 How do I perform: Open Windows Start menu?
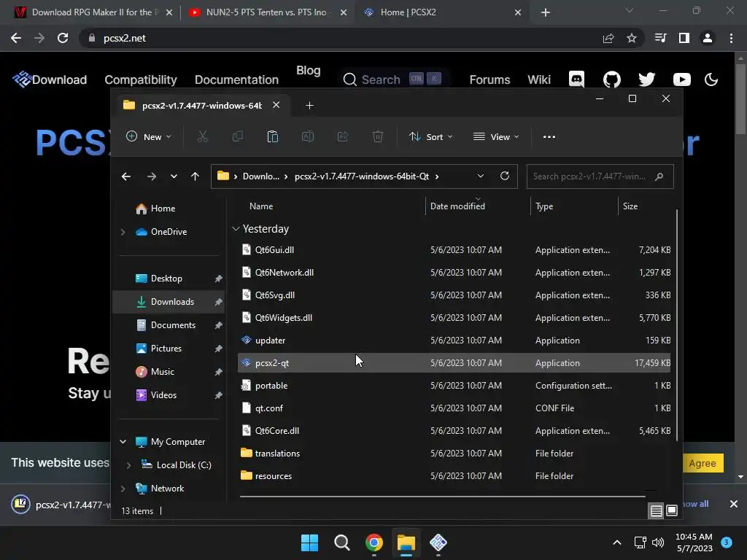309,542
